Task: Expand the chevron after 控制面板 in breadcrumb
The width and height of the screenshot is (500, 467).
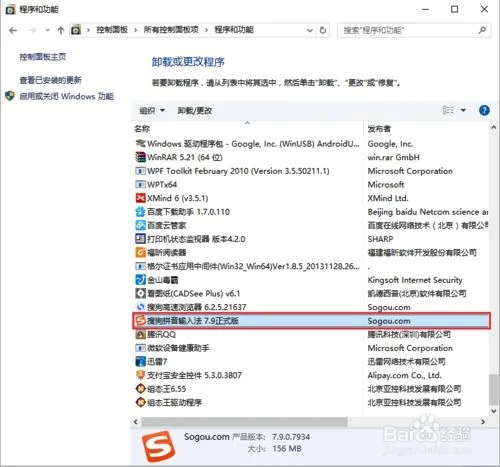Action: click(x=136, y=30)
